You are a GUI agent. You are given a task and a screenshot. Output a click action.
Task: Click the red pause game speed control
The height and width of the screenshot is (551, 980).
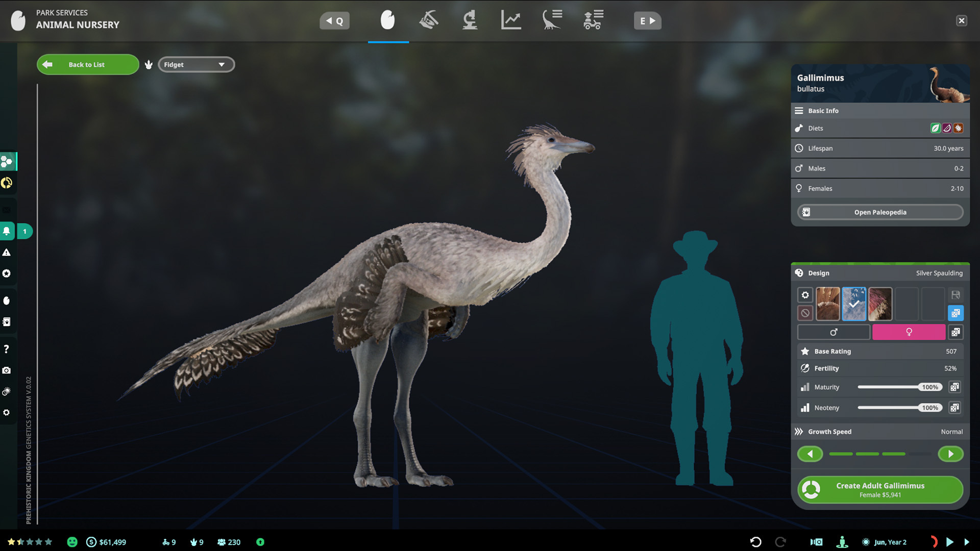(934, 542)
